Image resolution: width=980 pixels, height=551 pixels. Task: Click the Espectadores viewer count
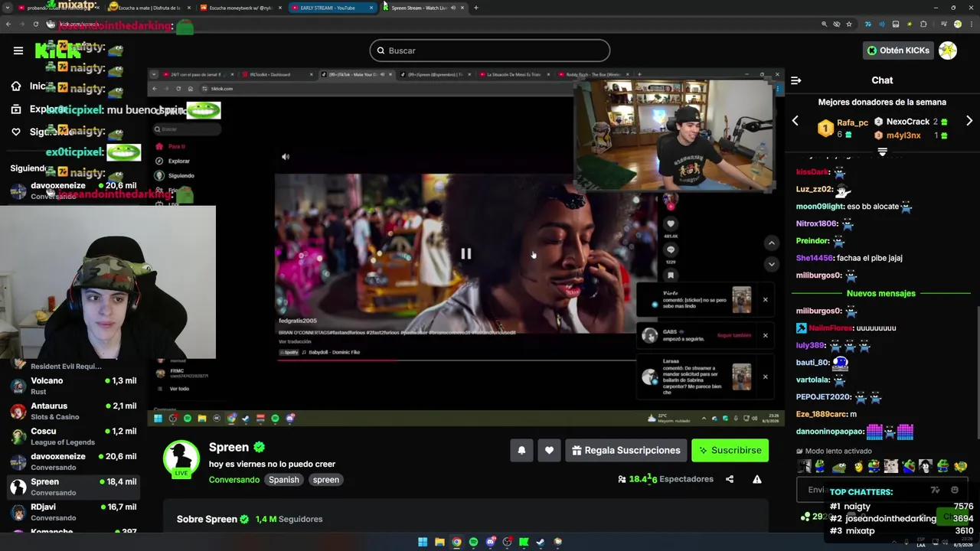pos(665,479)
